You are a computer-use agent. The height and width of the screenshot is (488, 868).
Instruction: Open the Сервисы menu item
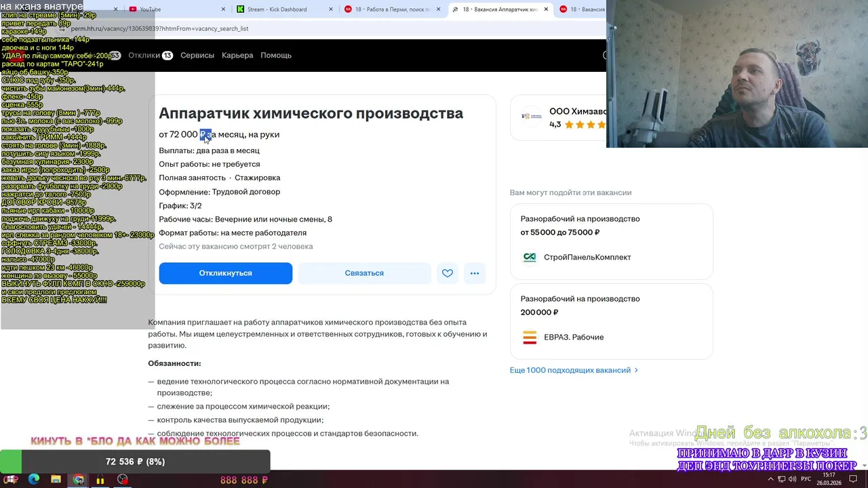(x=197, y=56)
